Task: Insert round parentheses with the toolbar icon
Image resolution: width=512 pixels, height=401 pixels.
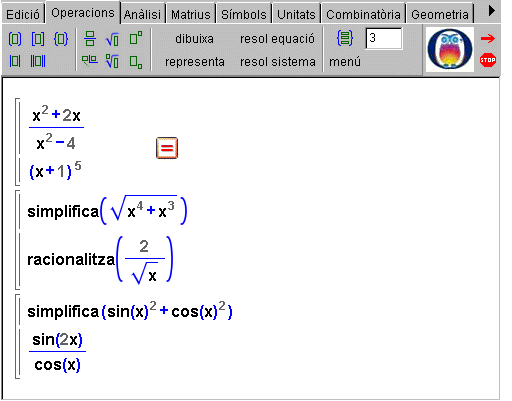Action: click(15, 39)
